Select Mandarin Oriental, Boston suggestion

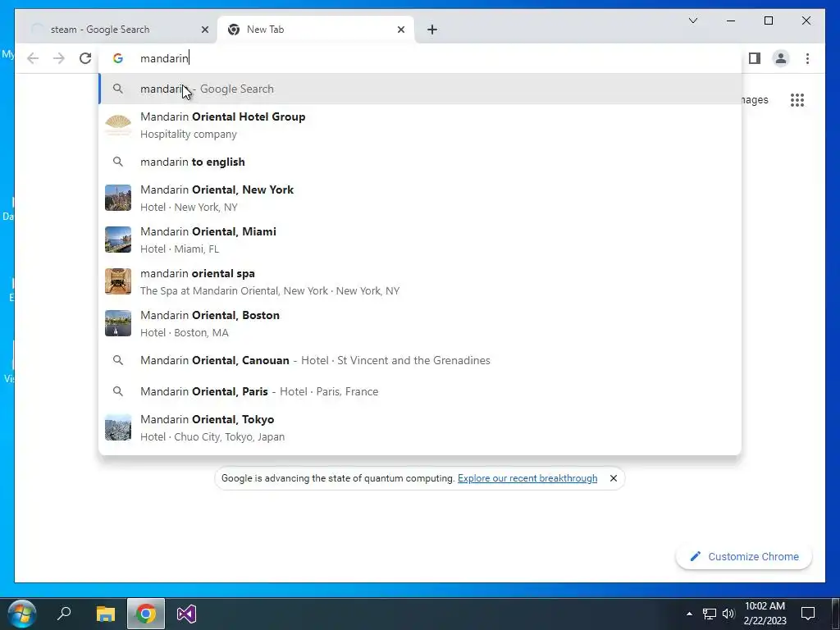click(420, 323)
